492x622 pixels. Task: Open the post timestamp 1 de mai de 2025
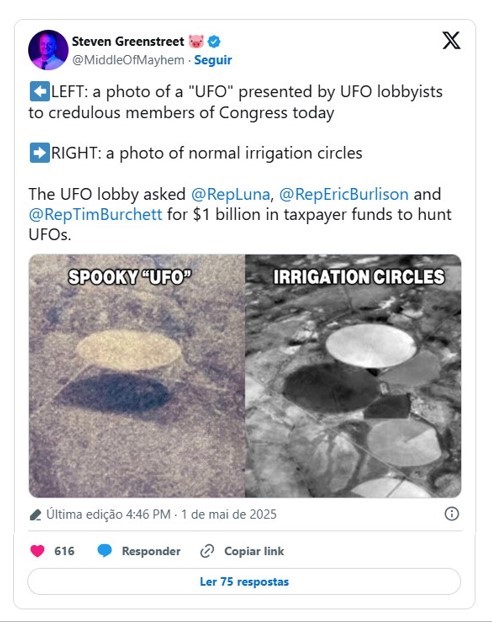pos(229,514)
